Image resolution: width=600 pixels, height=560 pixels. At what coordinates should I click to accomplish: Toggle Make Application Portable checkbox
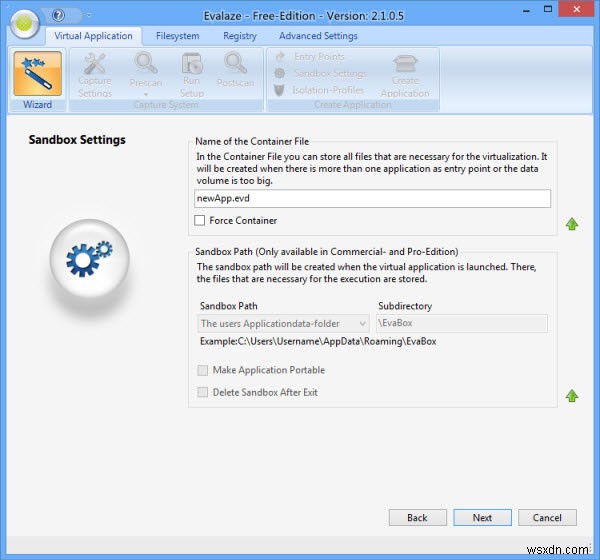point(202,370)
